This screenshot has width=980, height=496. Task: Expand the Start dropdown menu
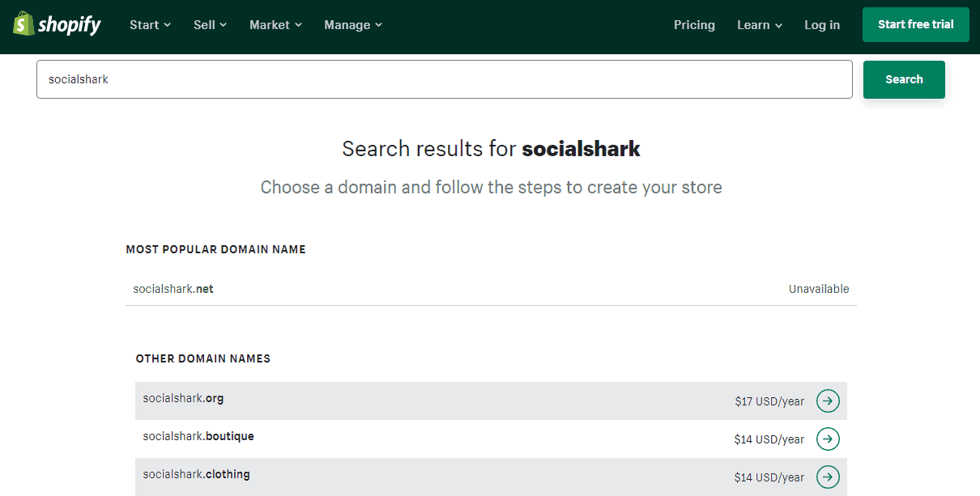(150, 25)
